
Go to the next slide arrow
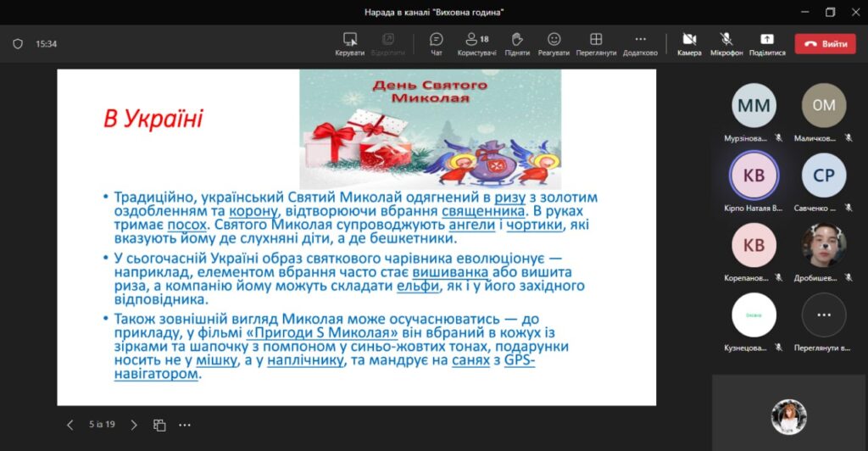134,425
